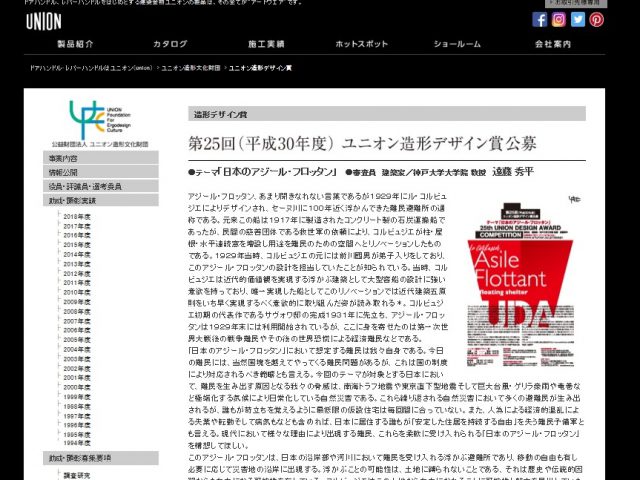
Task: Select 2017年度 in the sidebar
Action: pyautogui.click(x=77, y=226)
